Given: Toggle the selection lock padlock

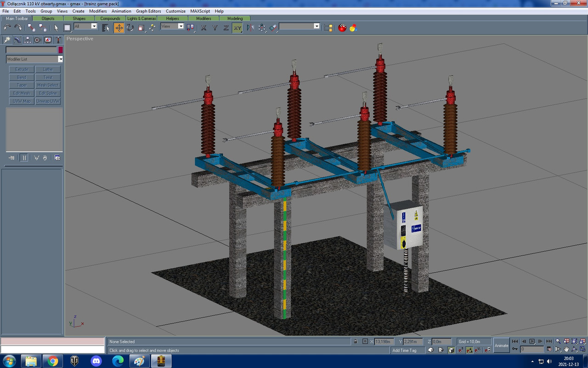Looking at the screenshot, I should 355,341.
